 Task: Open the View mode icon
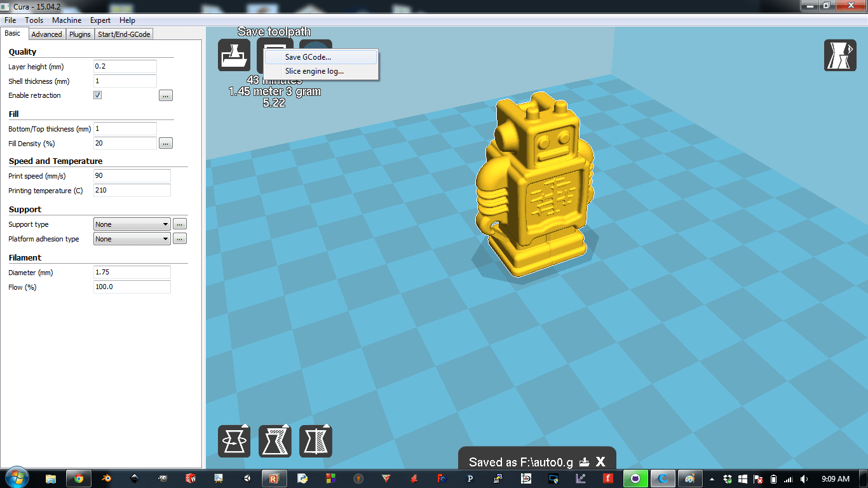point(840,55)
